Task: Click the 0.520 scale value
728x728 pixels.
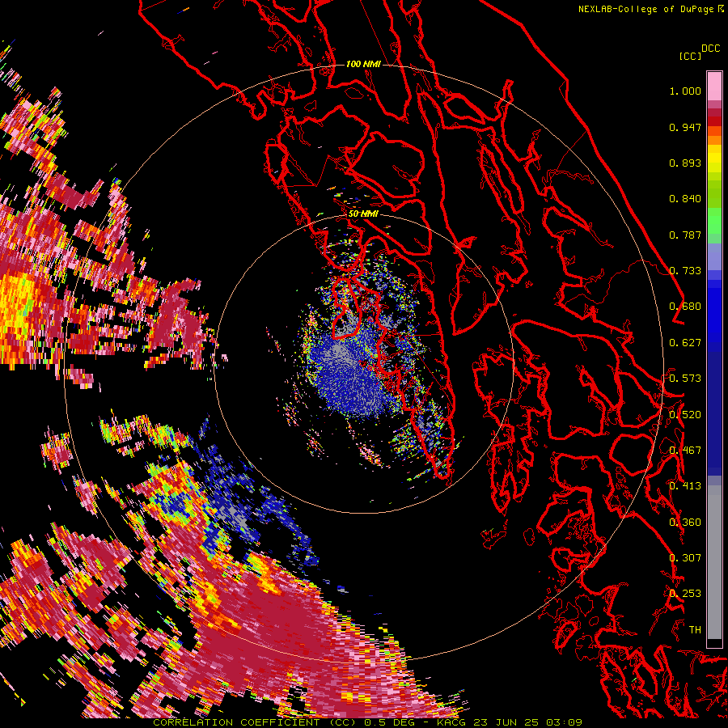Action: click(685, 415)
